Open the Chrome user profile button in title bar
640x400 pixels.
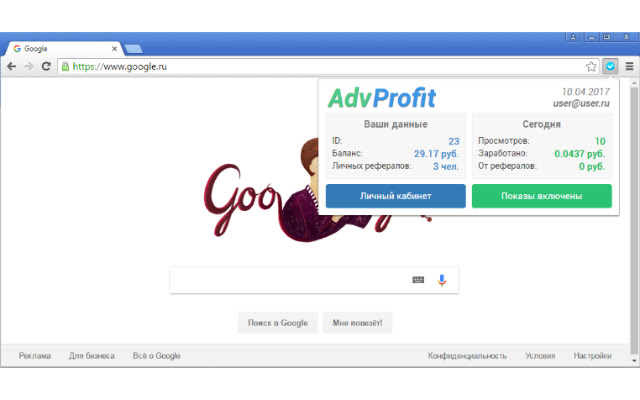[x=573, y=37]
